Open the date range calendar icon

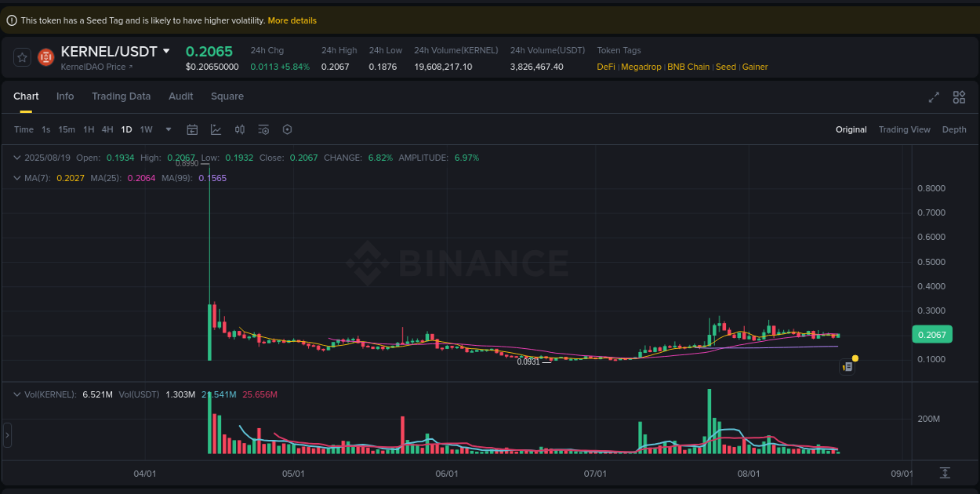(x=192, y=129)
